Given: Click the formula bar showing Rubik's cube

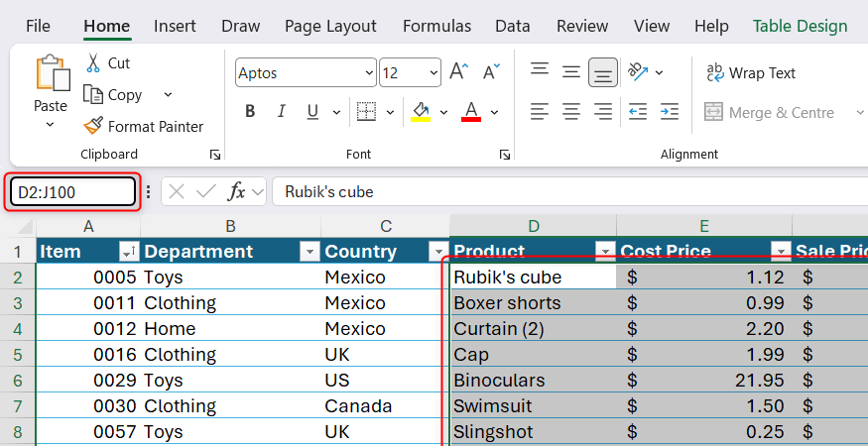Looking at the screenshot, I should pos(570,192).
